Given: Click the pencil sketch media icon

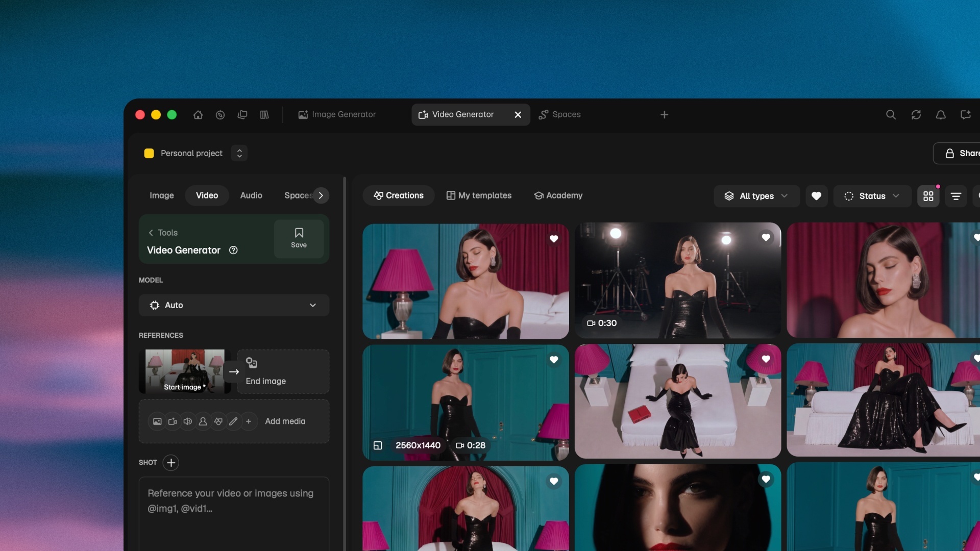Looking at the screenshot, I should coord(233,421).
